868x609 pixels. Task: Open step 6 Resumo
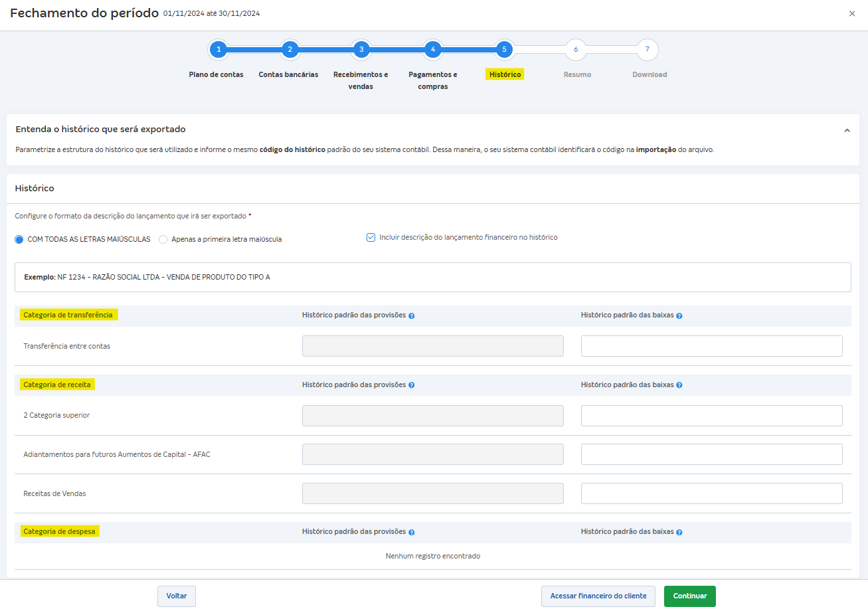tap(576, 50)
